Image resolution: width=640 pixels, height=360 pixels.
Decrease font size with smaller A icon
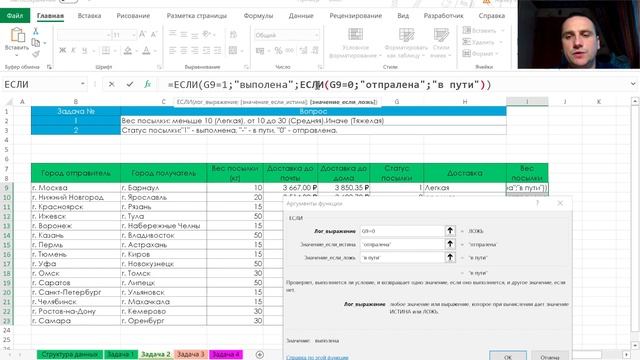tap(154, 35)
